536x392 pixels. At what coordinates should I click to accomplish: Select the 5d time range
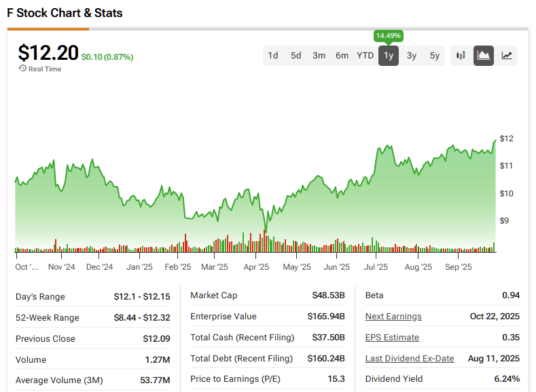coord(296,56)
